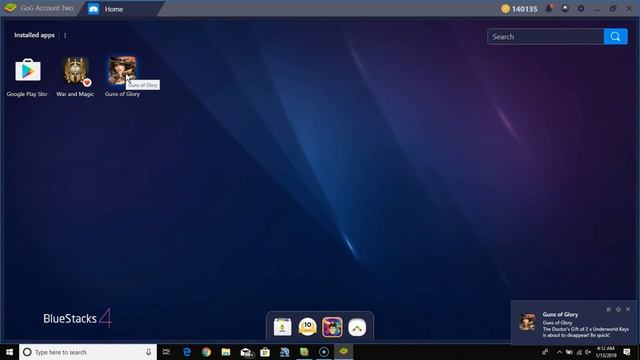The width and height of the screenshot is (640, 360).
Task: Open the Windows Action Center
Action: coord(627,352)
